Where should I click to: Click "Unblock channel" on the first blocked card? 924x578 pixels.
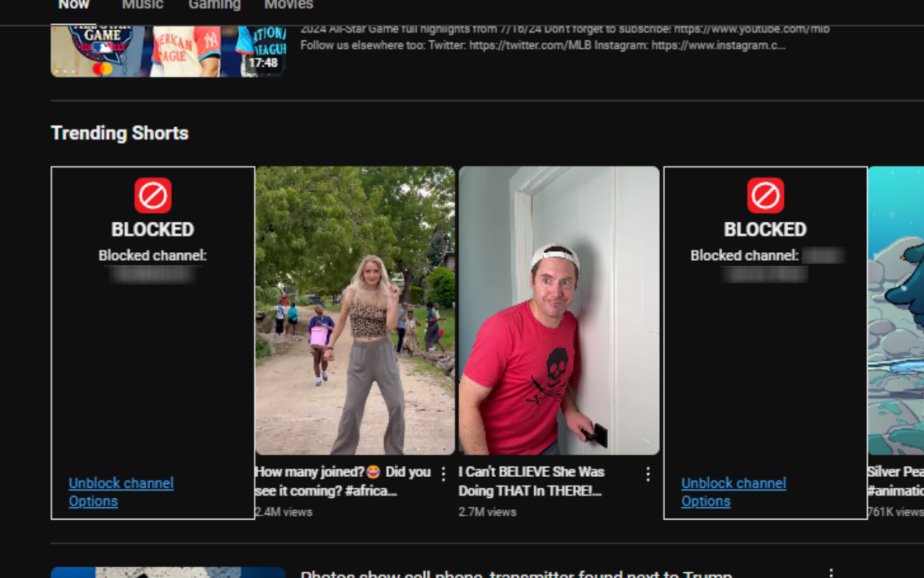(x=121, y=483)
